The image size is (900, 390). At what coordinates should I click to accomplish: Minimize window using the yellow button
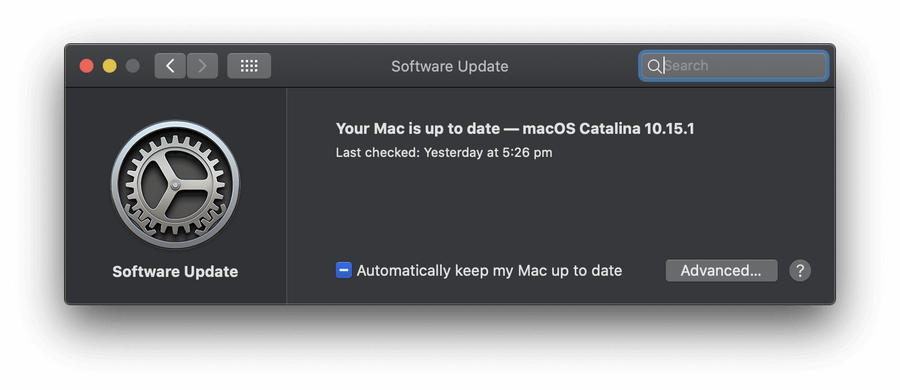(110, 66)
